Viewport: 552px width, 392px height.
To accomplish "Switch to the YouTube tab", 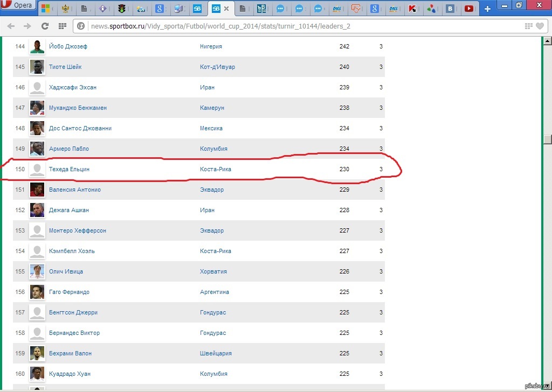I will [x=468, y=9].
